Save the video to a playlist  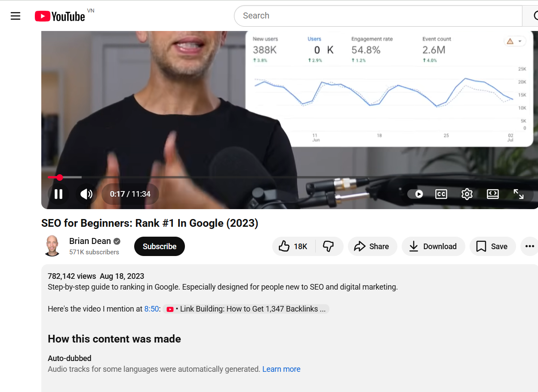click(493, 247)
